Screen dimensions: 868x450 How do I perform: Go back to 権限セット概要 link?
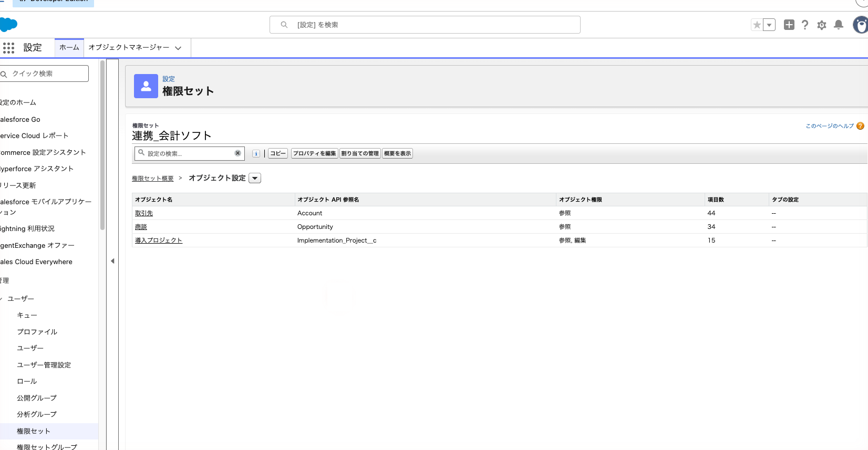pyautogui.click(x=153, y=179)
